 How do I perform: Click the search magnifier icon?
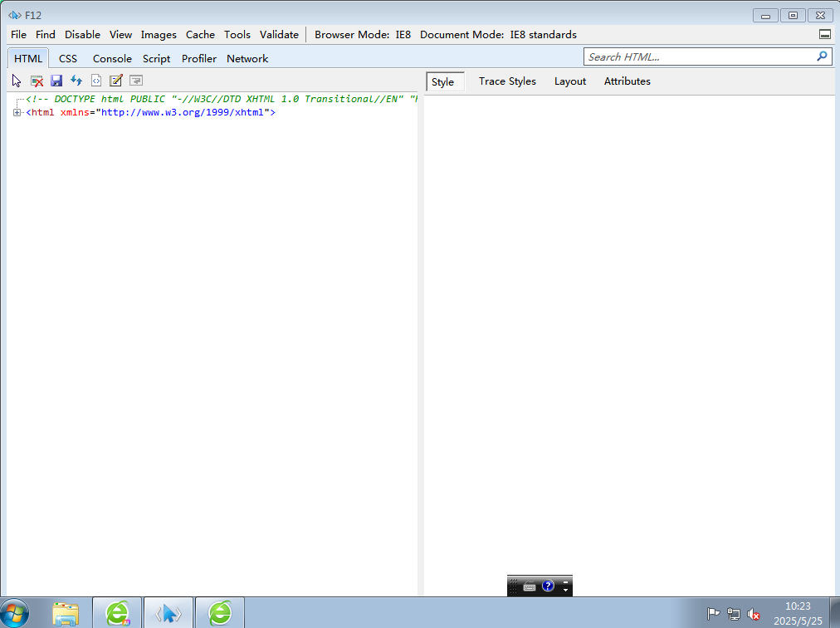click(822, 56)
